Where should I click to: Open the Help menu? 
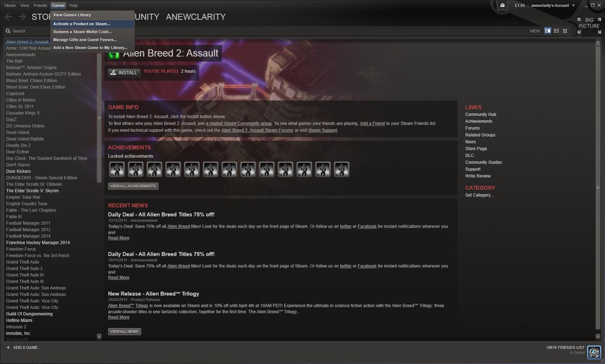point(74,6)
